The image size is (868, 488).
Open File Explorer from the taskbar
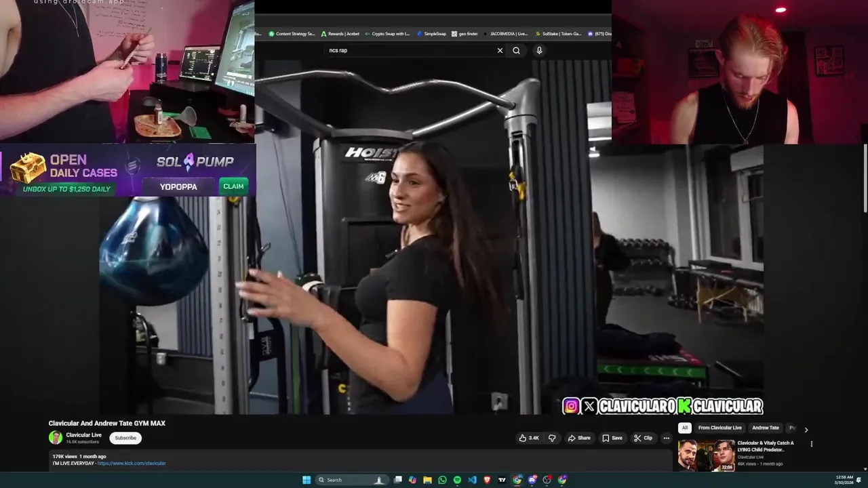coord(427,480)
